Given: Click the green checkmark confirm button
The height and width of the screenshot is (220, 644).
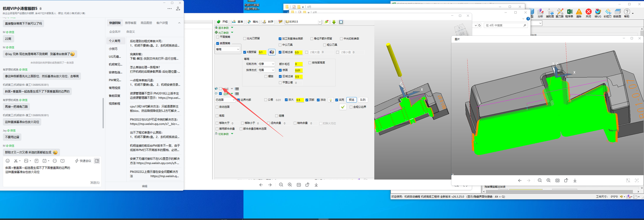Looking at the screenshot, I should [x=342, y=107].
